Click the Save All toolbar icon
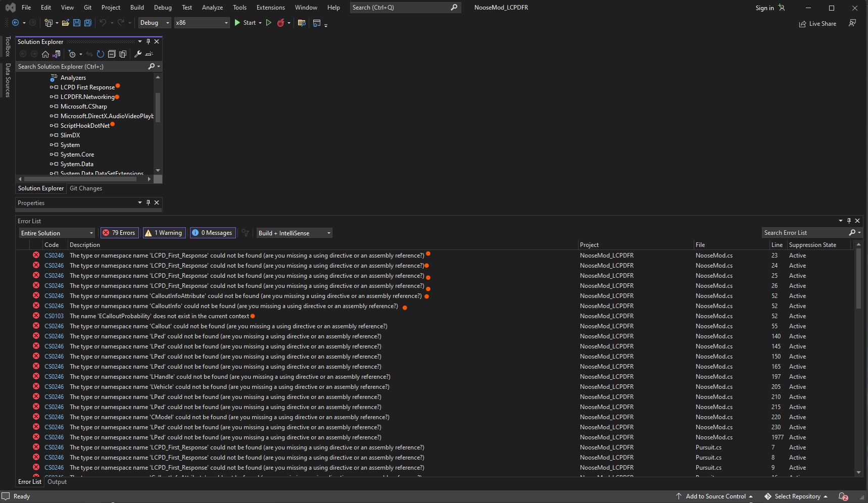 pos(88,23)
